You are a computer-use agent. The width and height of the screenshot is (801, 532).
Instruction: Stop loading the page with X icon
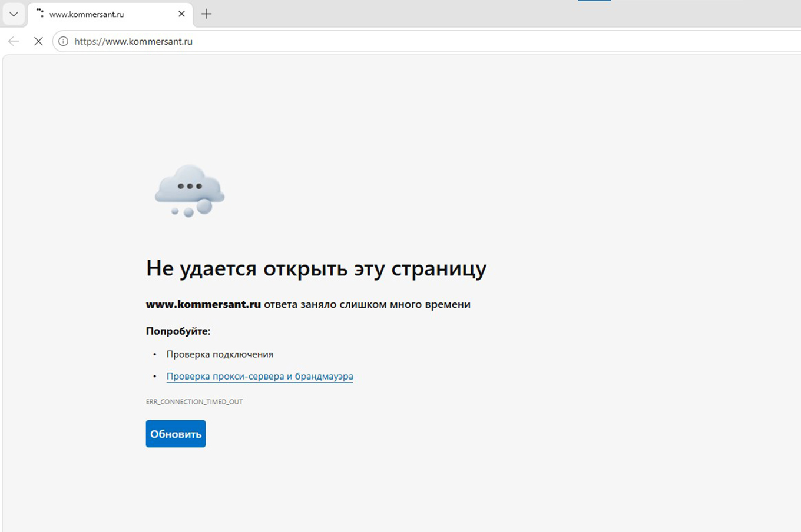tap(38, 41)
